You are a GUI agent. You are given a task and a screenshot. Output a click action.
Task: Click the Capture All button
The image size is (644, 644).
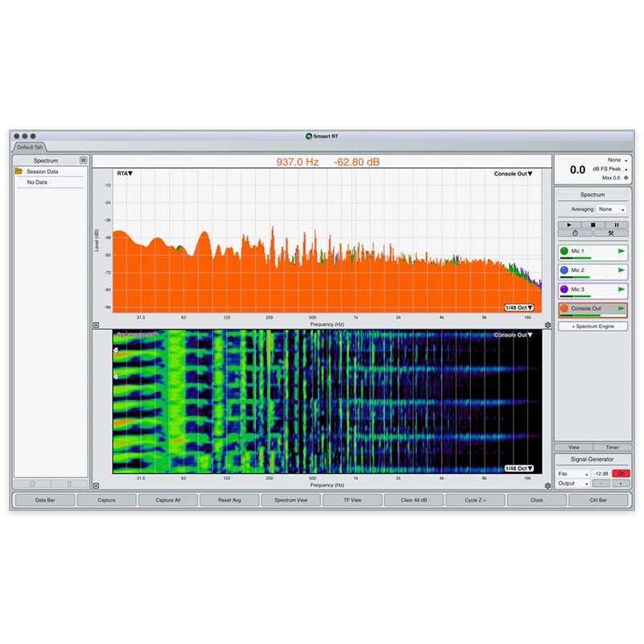167,500
